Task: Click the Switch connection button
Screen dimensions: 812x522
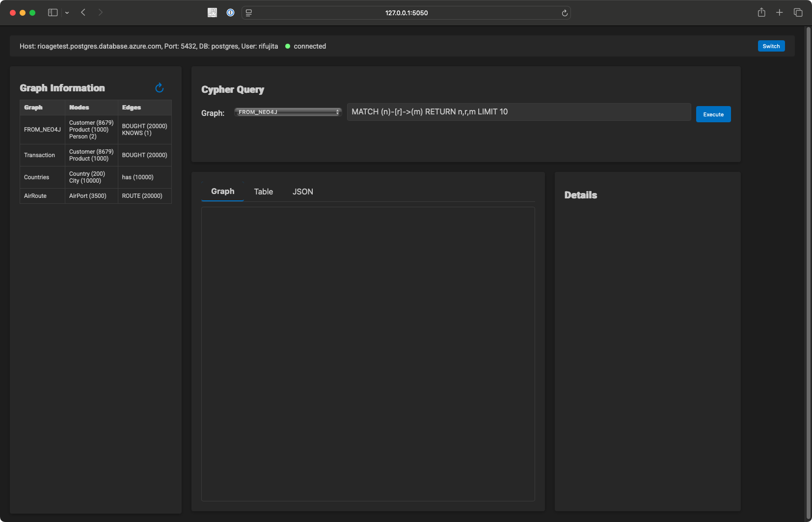Action: pos(771,46)
